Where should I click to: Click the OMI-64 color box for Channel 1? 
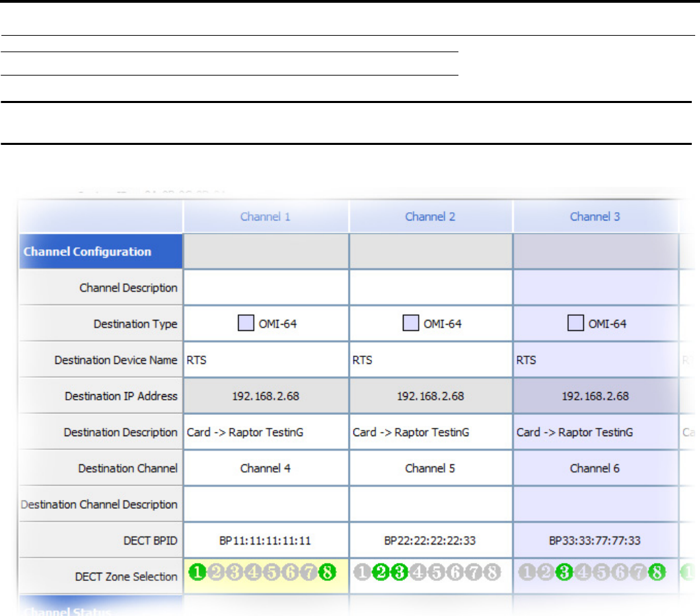246,323
